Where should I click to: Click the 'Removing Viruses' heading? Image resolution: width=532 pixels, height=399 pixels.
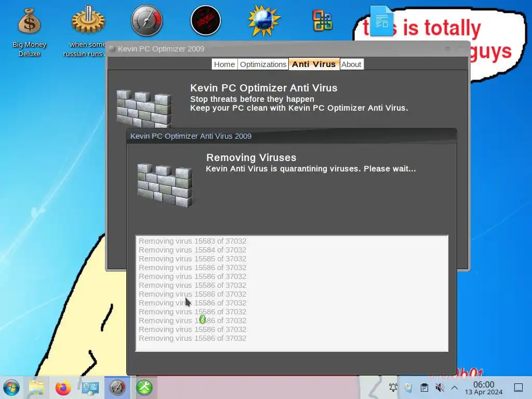(251, 157)
